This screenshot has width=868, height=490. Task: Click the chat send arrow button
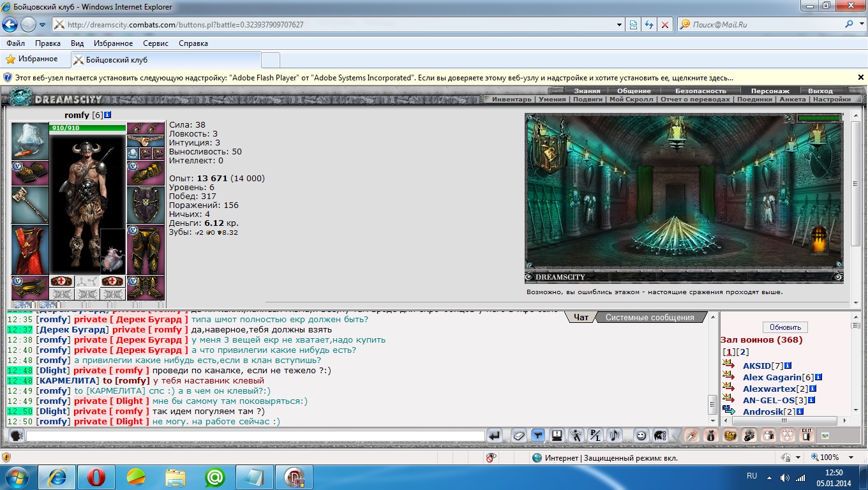(494, 436)
